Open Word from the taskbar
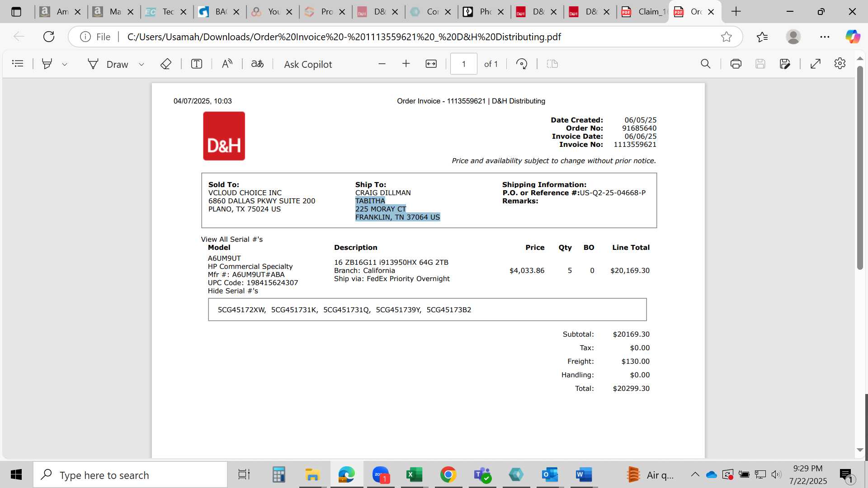 point(584,475)
